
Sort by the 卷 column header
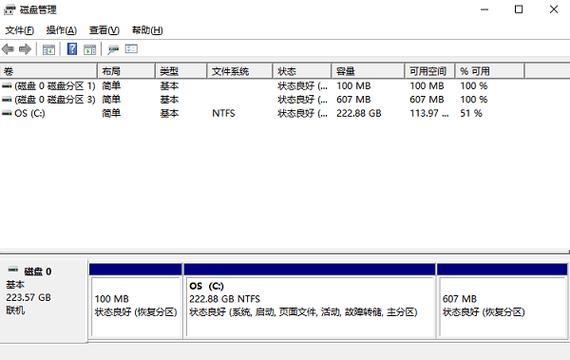[49, 71]
